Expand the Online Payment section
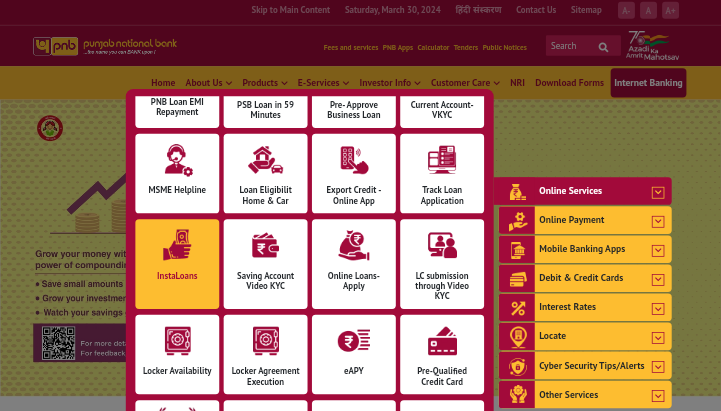 (657, 221)
